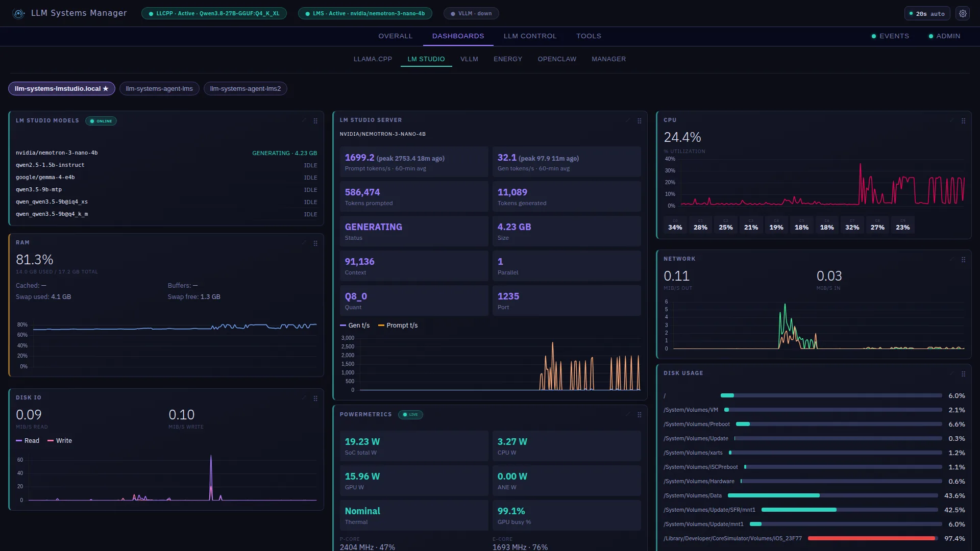The image size is (980, 551).
Task: Open settings with the gear icon
Action: [x=963, y=14]
